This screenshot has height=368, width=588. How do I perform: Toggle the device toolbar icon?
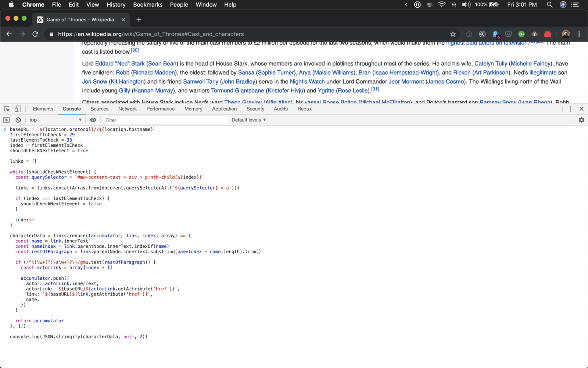pyautogui.click(x=18, y=109)
